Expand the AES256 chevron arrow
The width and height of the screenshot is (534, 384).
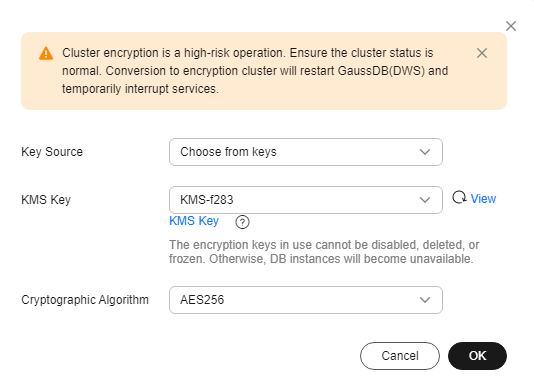pyautogui.click(x=425, y=300)
